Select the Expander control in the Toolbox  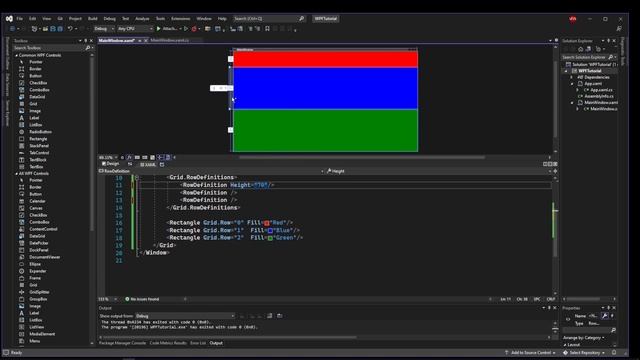pyautogui.click(x=38, y=271)
